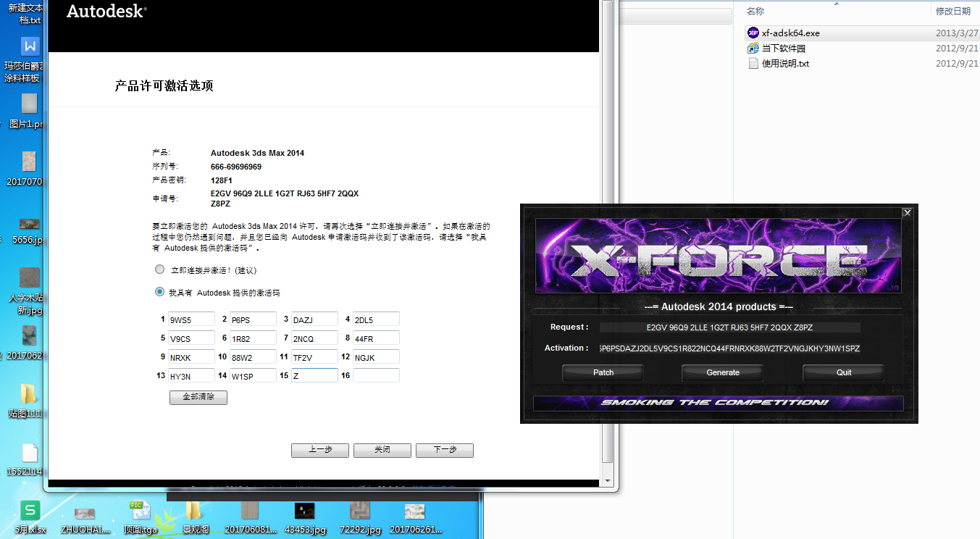Click the X-FORCE banner image

[x=719, y=256]
